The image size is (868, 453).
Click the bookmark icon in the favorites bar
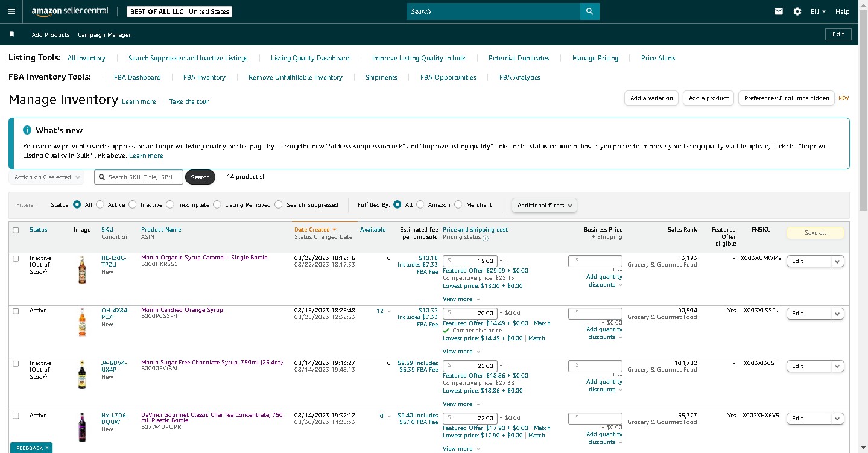coord(11,34)
